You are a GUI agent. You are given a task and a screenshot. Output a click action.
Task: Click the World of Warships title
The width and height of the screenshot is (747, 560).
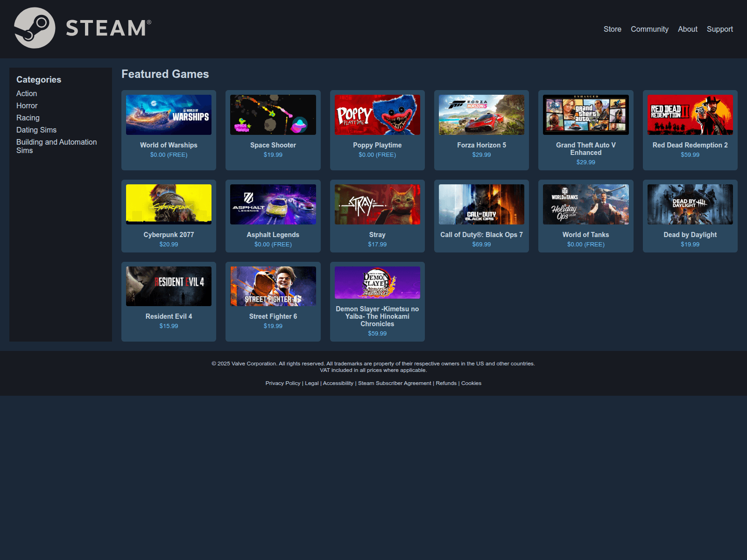pyautogui.click(x=169, y=145)
